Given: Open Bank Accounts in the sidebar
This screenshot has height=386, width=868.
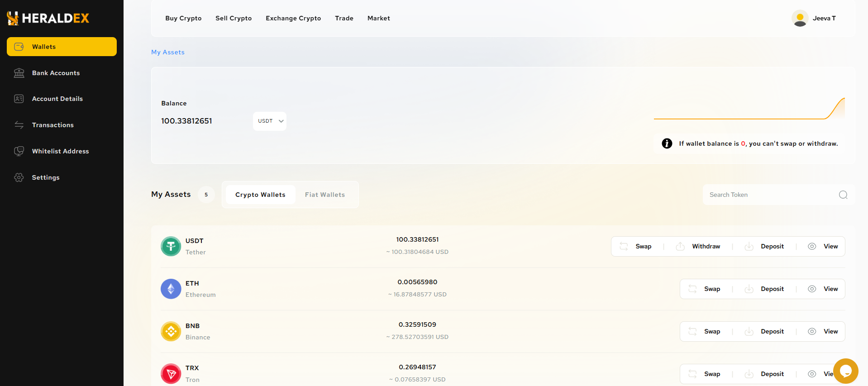Looking at the screenshot, I should click(56, 73).
